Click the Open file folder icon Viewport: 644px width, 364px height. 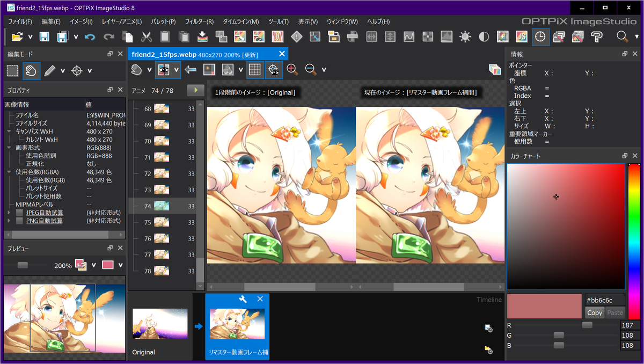pos(17,37)
